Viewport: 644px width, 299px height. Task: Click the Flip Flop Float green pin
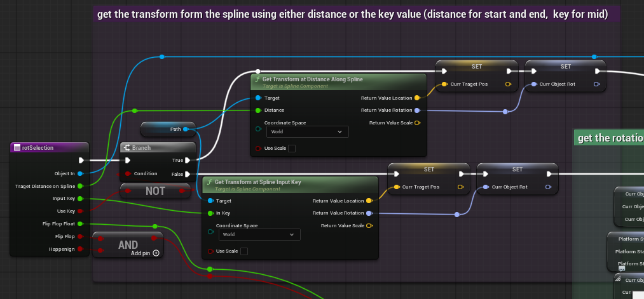(80, 223)
